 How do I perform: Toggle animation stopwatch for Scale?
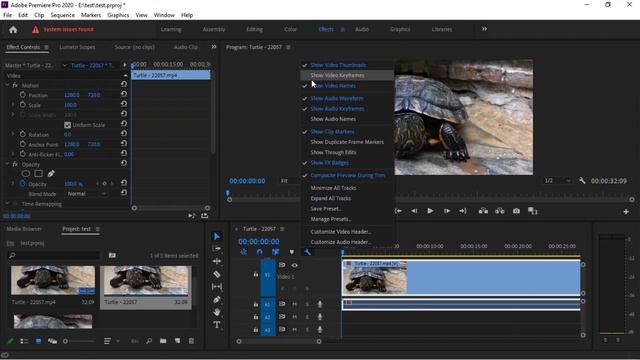(23, 105)
